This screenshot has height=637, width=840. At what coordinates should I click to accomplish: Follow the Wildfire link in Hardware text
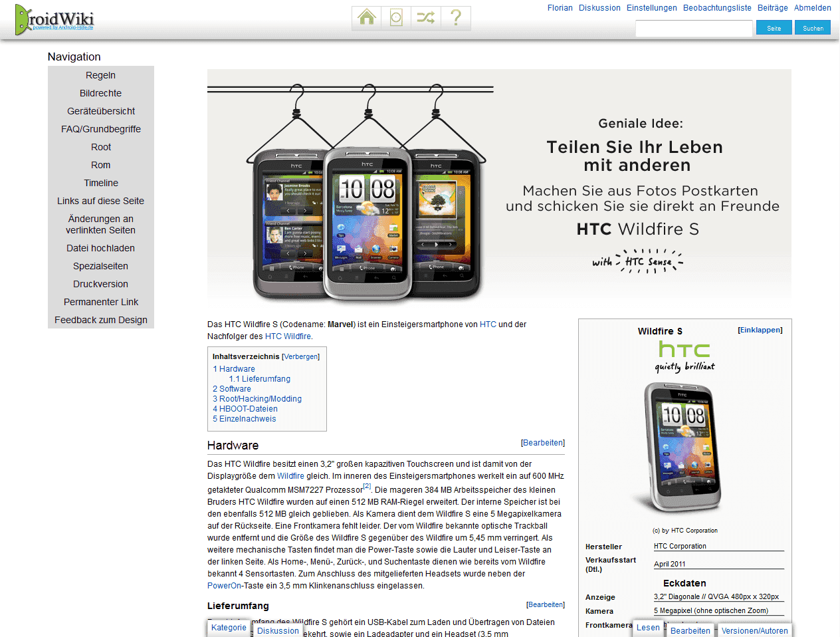point(290,476)
